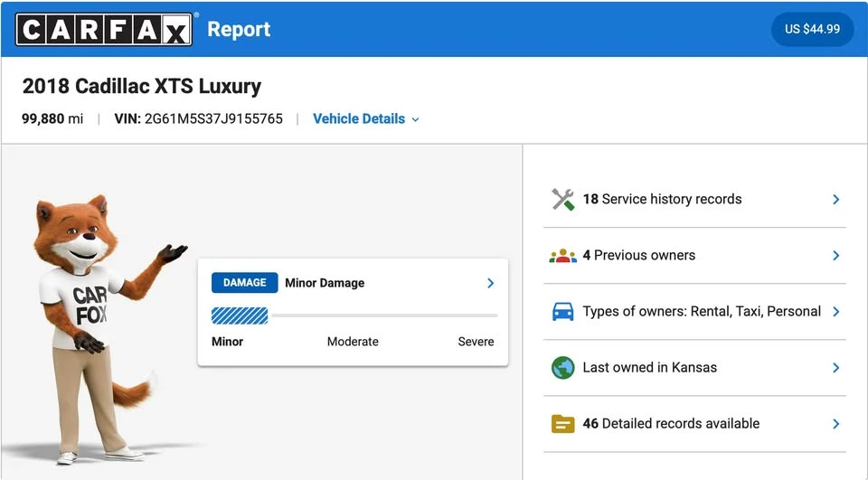This screenshot has height=480, width=868.
Task: Click the yellow folder records icon
Action: [563, 424]
